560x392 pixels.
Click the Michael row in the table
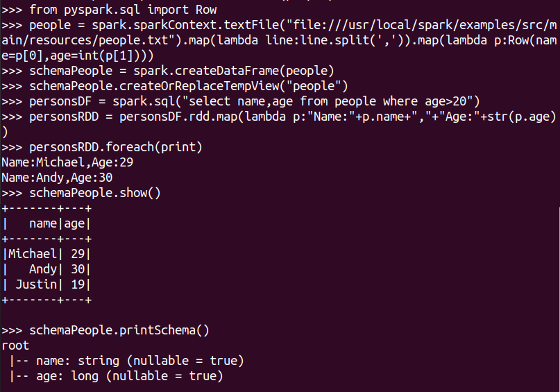(x=46, y=254)
